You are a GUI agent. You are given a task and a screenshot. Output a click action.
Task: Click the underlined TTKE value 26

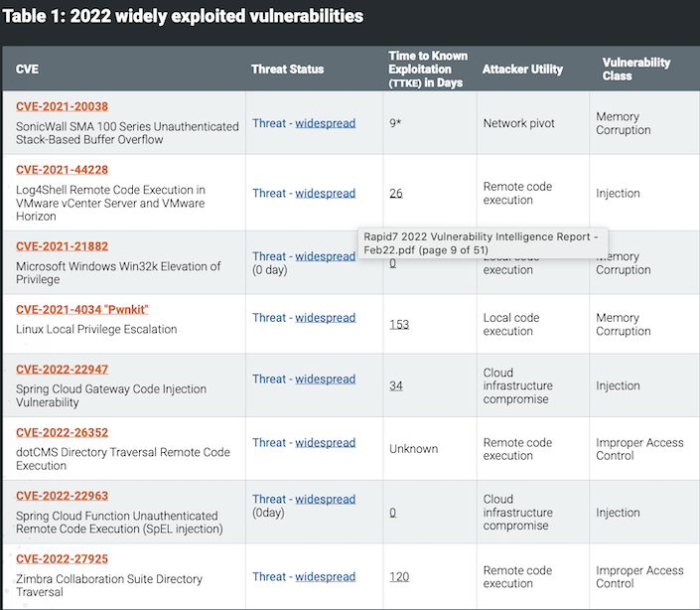tap(396, 193)
